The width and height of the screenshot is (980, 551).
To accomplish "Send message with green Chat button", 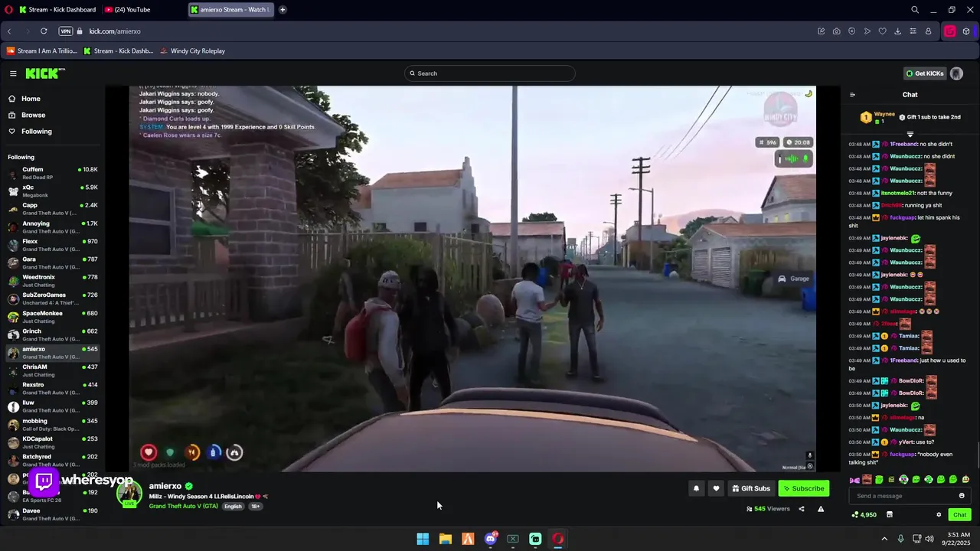I will 959,515.
